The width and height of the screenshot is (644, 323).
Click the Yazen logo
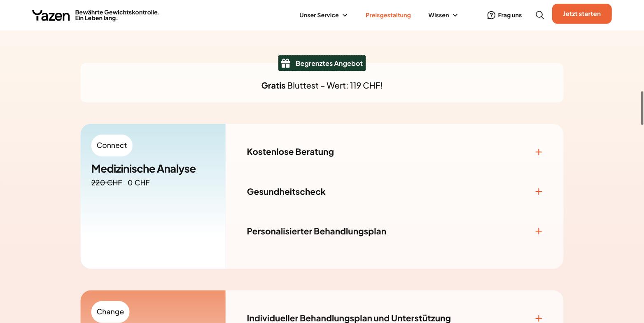(51, 15)
